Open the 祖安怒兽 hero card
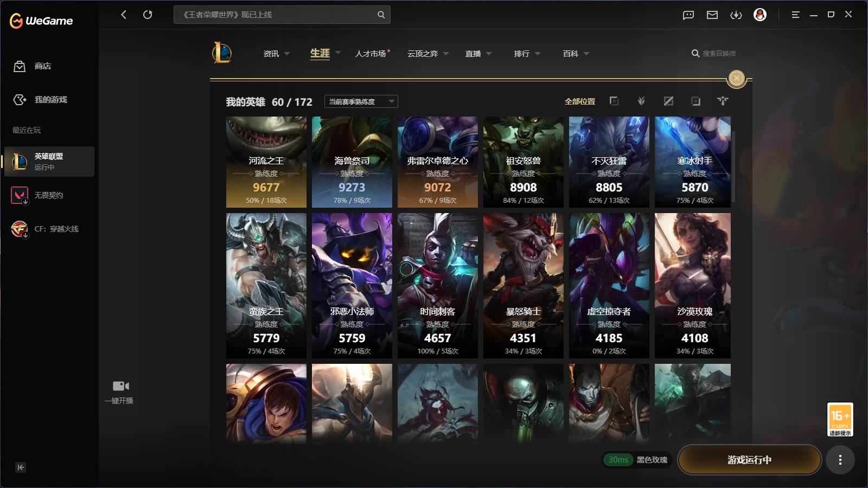The width and height of the screenshot is (868, 488). tap(524, 162)
